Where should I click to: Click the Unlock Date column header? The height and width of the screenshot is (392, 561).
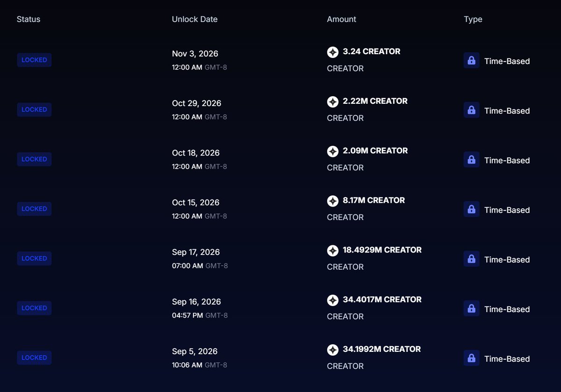coord(194,19)
